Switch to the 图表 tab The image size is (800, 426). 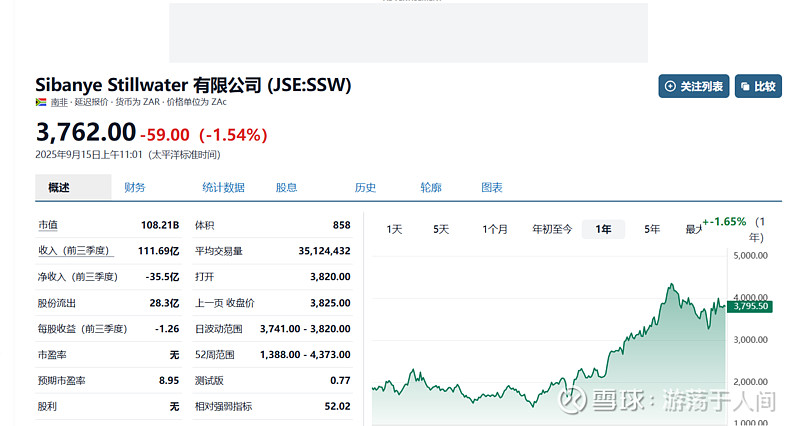click(492, 188)
